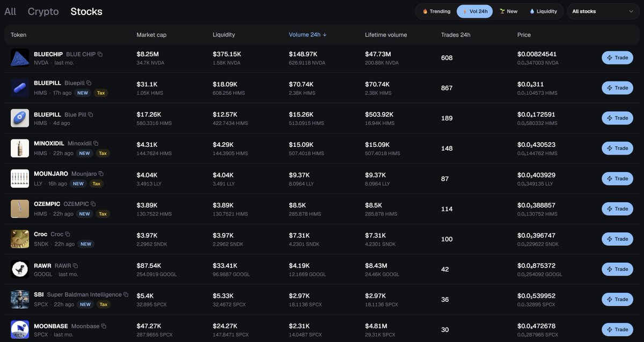Image resolution: width=644 pixels, height=342 pixels.
Task: Hit Trade on the MOONBASE row
Action: pos(617,330)
